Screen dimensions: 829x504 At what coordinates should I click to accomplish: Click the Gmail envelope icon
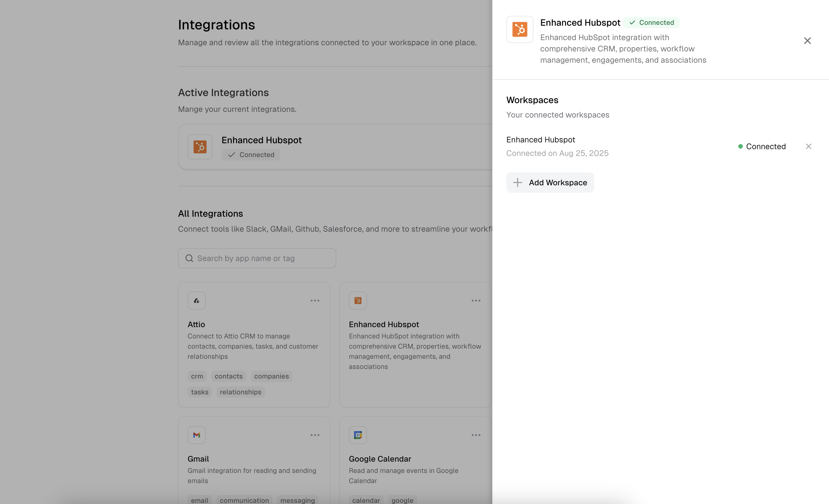196,435
